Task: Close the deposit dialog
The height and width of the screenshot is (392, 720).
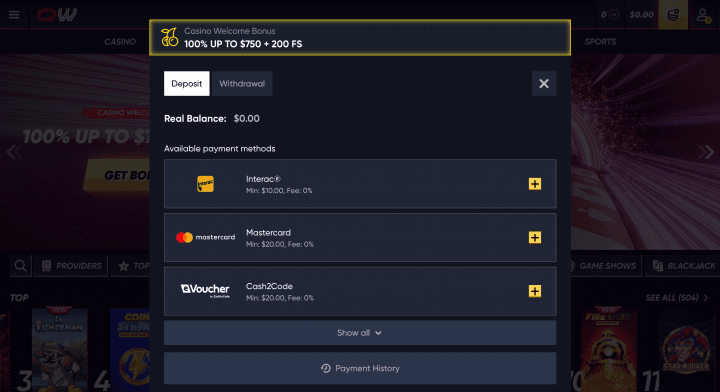Action: coord(544,84)
